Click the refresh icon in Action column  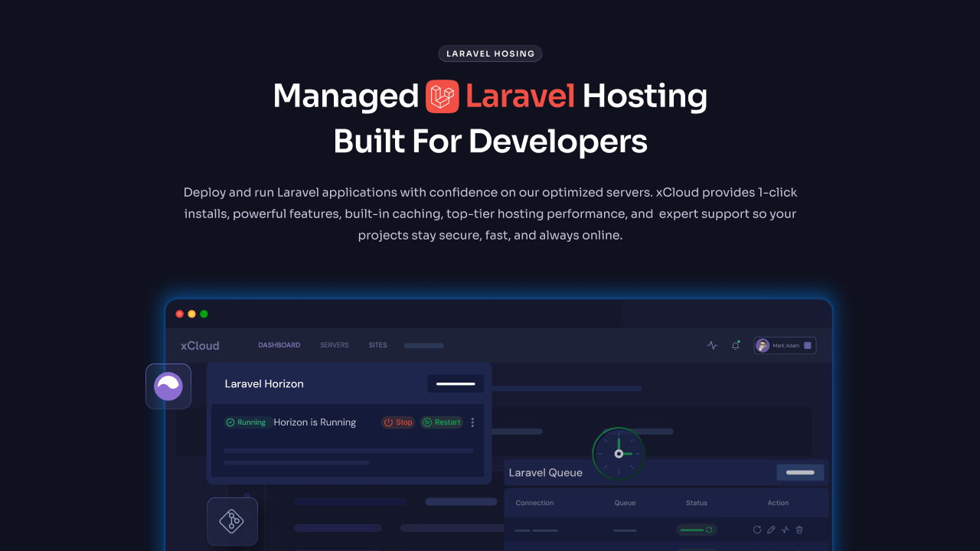coord(757,530)
